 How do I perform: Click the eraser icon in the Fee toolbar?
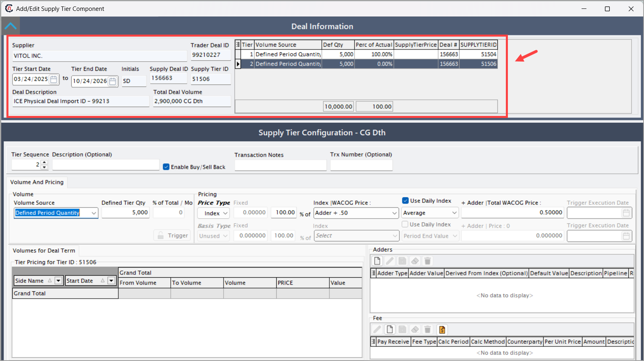pyautogui.click(x=415, y=330)
